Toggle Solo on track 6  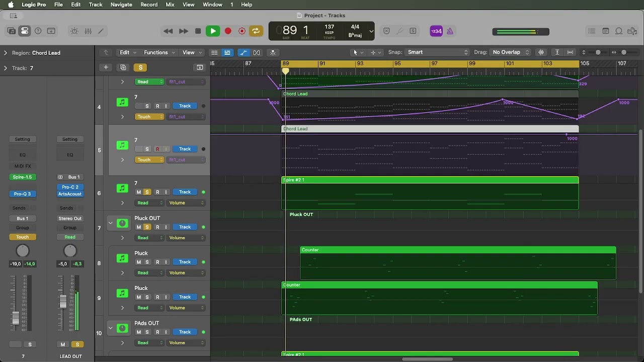click(147, 192)
